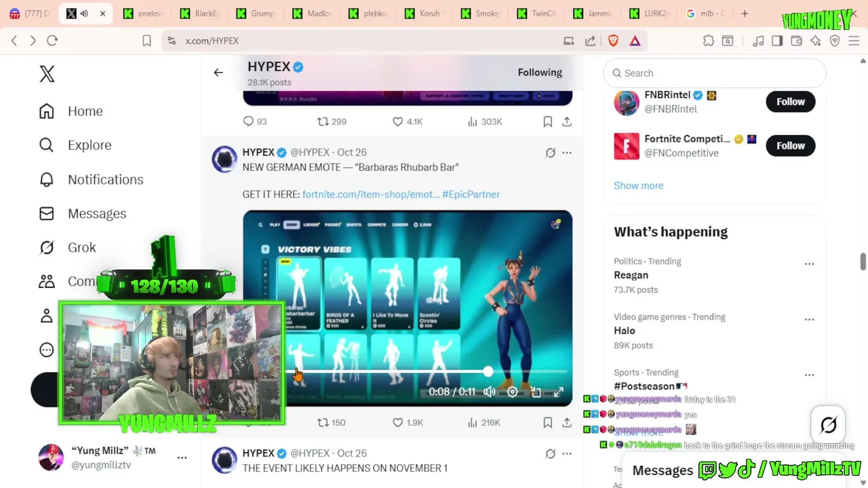Mute the video volume

pyautogui.click(x=490, y=392)
